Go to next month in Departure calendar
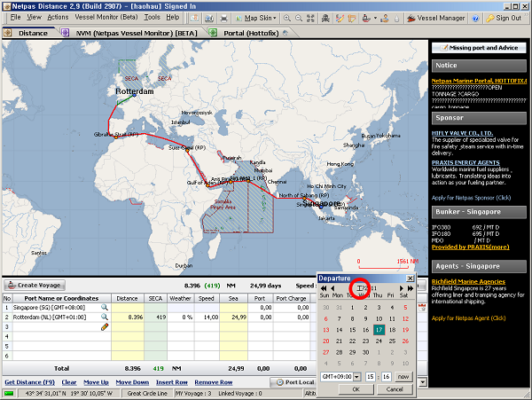The image size is (532, 400). (x=400, y=288)
